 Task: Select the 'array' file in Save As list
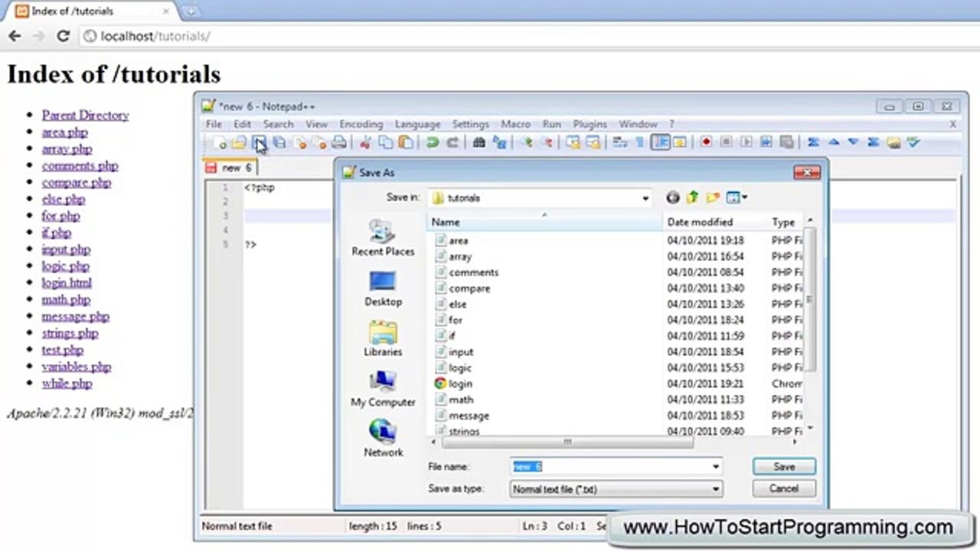tap(460, 256)
